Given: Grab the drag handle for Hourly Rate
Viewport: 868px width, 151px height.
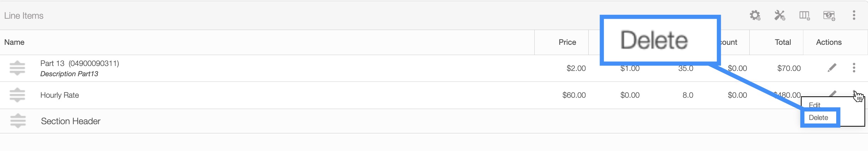Looking at the screenshot, I should tap(17, 95).
